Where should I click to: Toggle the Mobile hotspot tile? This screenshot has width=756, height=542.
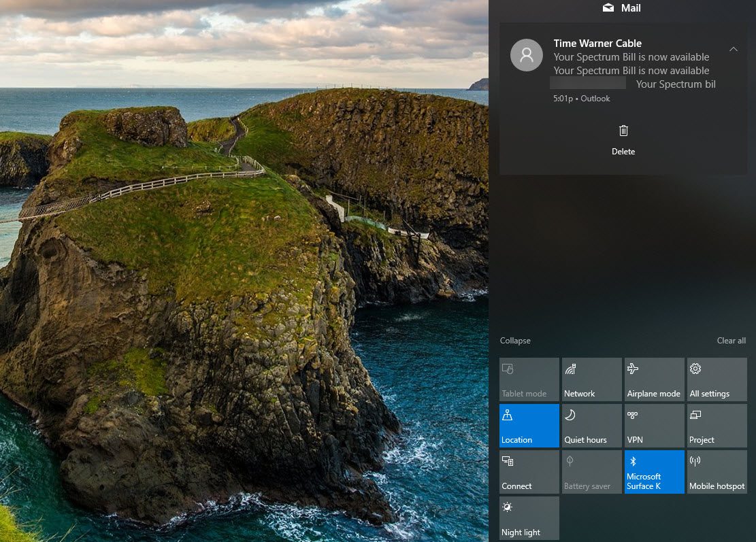click(x=717, y=472)
